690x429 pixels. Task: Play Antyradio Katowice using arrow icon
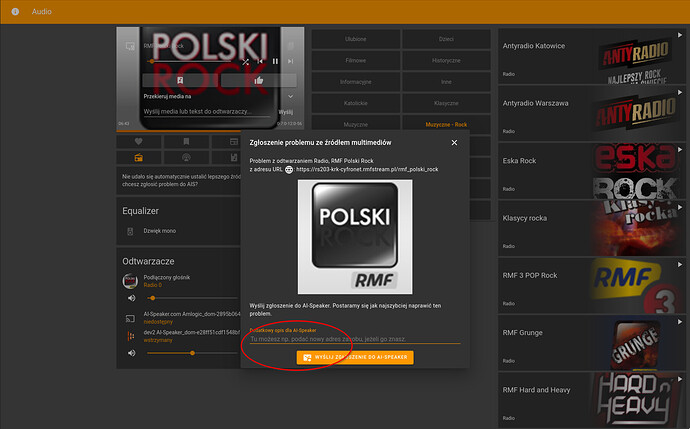point(680,35)
